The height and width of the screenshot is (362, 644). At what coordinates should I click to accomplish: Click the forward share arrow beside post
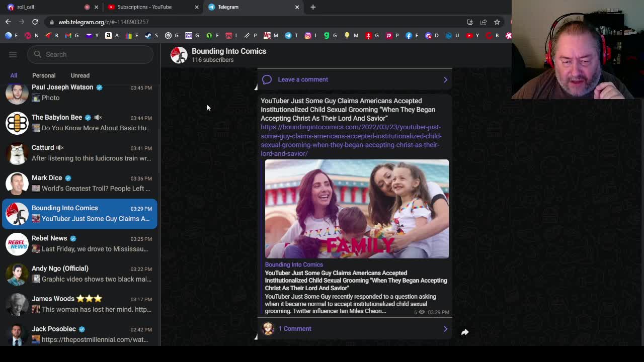465,332
